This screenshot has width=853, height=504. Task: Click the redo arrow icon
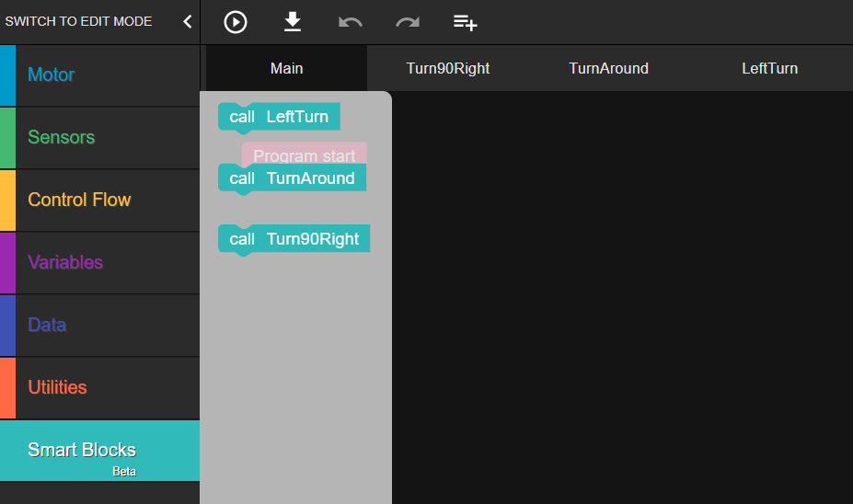click(x=408, y=21)
